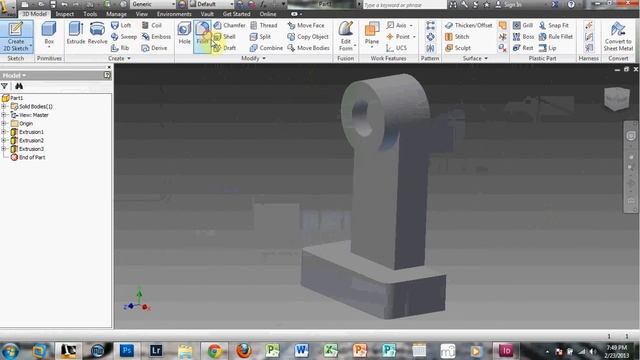This screenshot has height=360, width=640.
Task: Start Create 2D Sketch tool
Action: 16,36
